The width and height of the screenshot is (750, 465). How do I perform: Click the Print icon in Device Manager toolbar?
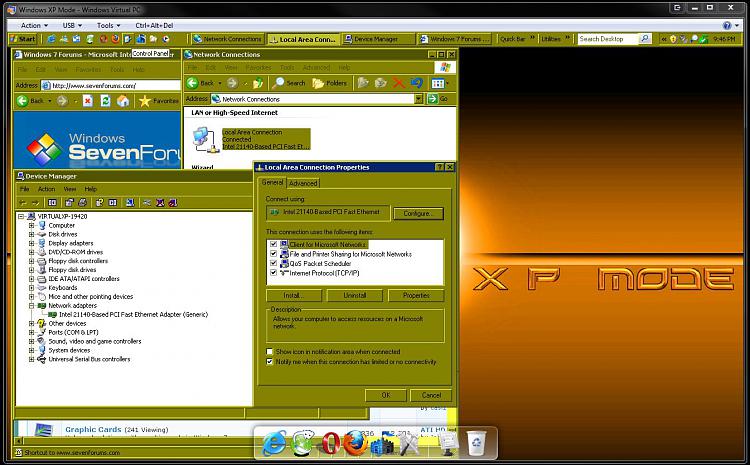point(82,203)
